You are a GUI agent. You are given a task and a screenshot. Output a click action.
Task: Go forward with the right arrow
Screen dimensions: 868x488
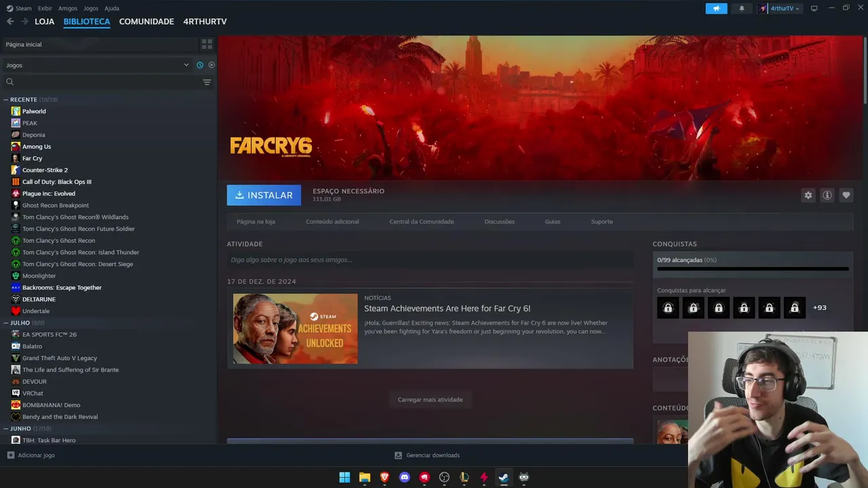point(24,22)
